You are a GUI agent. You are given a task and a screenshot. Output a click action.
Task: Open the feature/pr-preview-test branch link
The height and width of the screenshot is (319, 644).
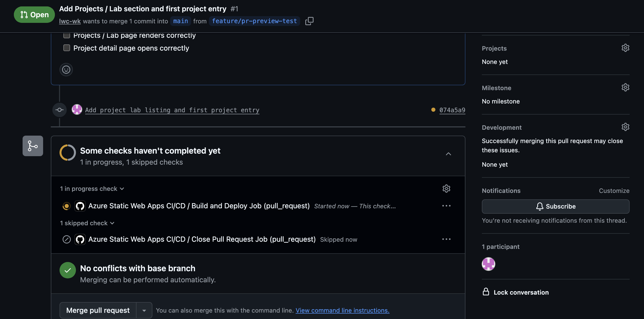[255, 21]
